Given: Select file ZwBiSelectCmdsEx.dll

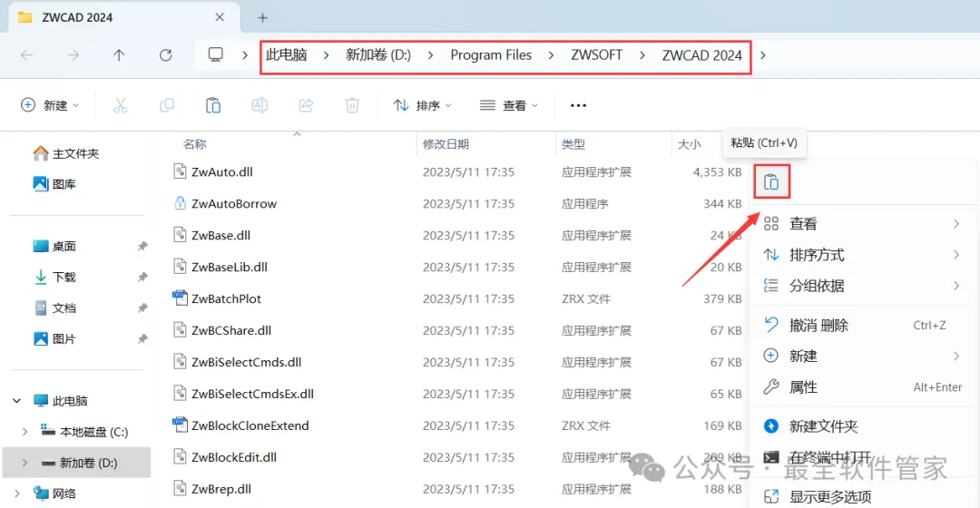Looking at the screenshot, I should [252, 394].
